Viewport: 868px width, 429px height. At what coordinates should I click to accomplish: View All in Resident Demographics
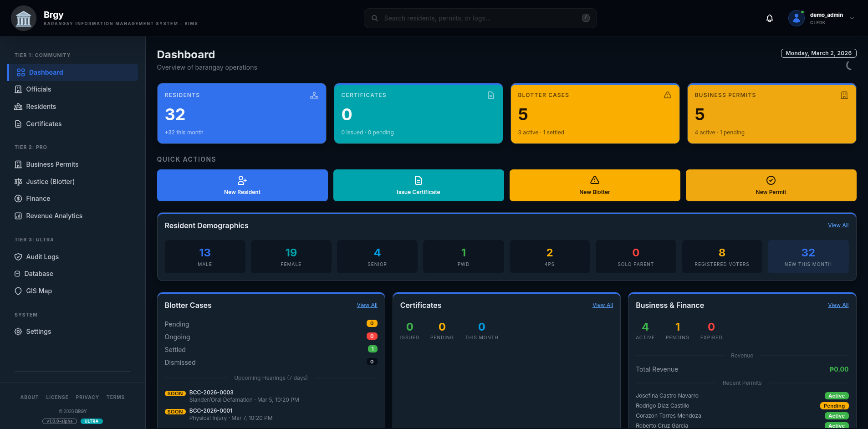point(838,225)
